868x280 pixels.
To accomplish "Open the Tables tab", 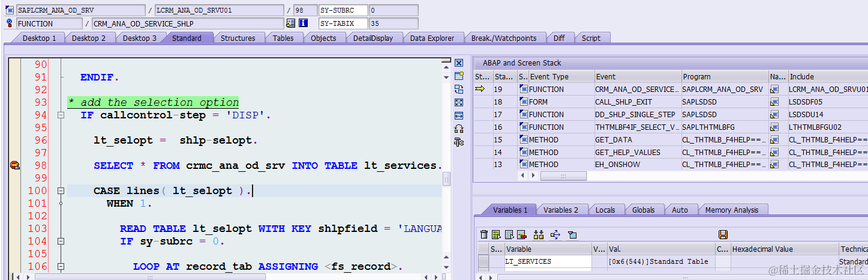I will [283, 38].
